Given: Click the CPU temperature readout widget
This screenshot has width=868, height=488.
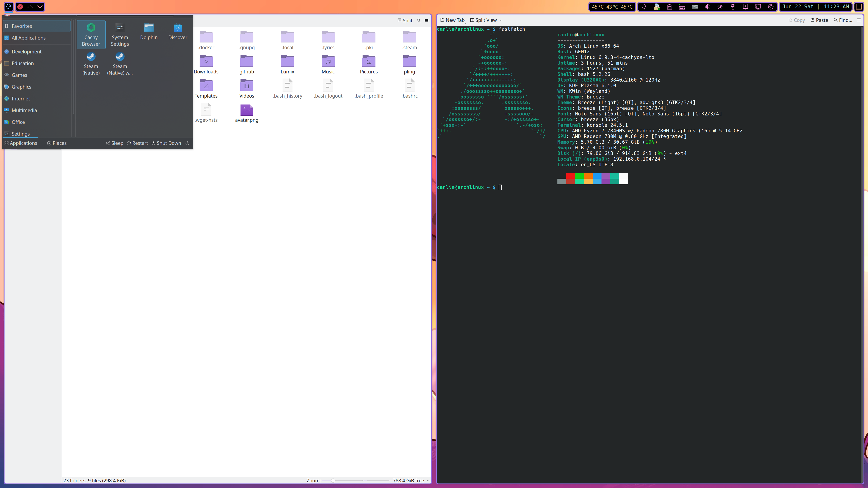Looking at the screenshot, I should click(x=612, y=7).
